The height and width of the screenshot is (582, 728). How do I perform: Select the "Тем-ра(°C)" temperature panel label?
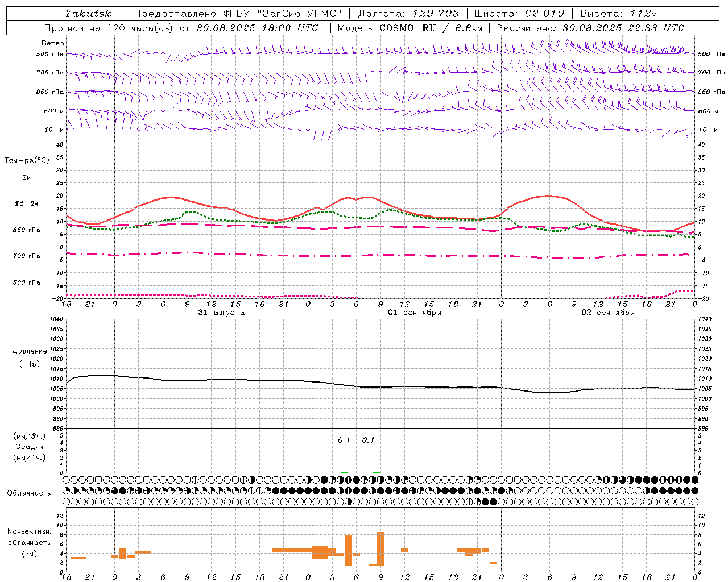(27, 161)
